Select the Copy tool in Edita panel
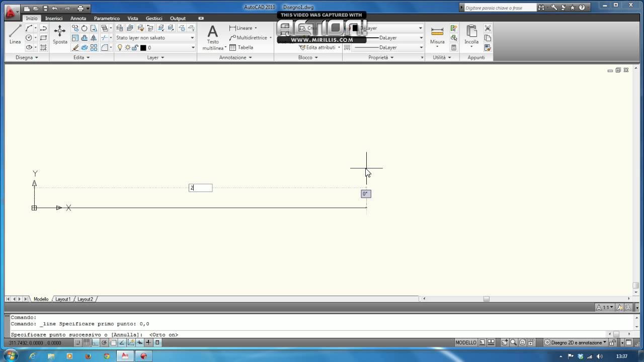This screenshot has width=644, height=362. tap(75, 28)
